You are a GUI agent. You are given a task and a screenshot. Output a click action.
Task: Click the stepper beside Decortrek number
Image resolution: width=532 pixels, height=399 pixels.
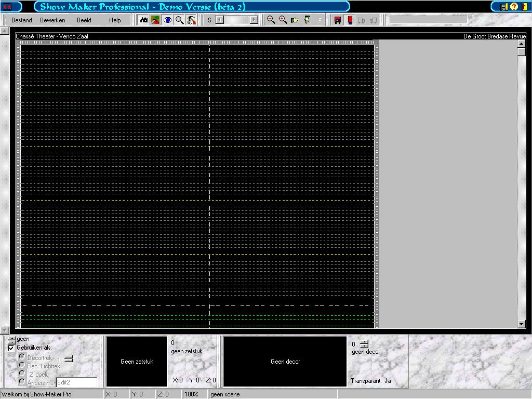[x=69, y=358]
